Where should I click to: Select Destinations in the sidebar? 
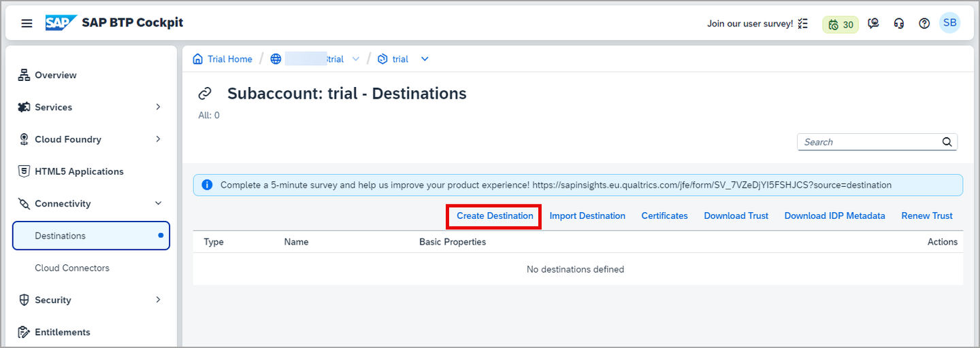tap(91, 236)
